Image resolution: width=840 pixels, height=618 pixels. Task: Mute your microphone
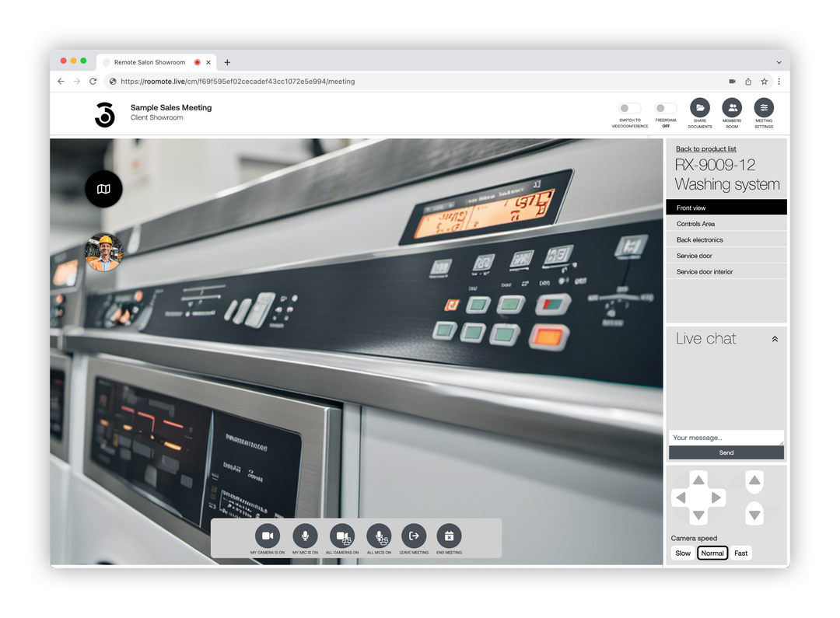(305, 535)
